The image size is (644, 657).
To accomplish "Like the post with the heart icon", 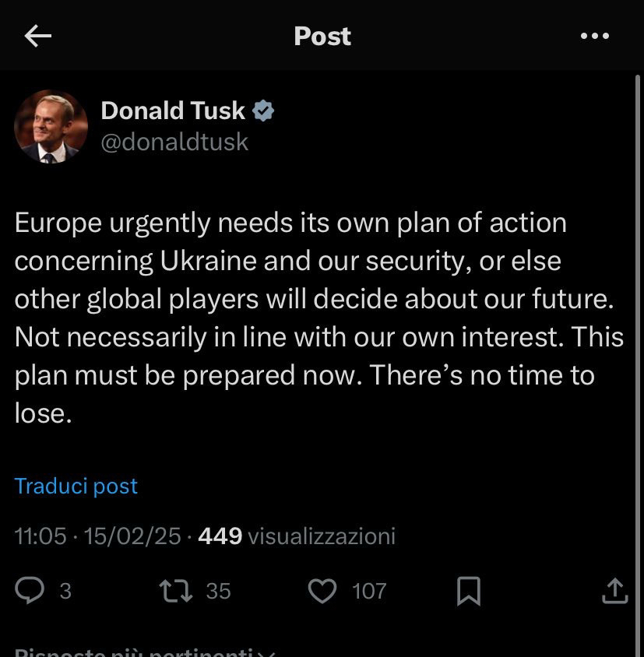I will tap(322, 591).
